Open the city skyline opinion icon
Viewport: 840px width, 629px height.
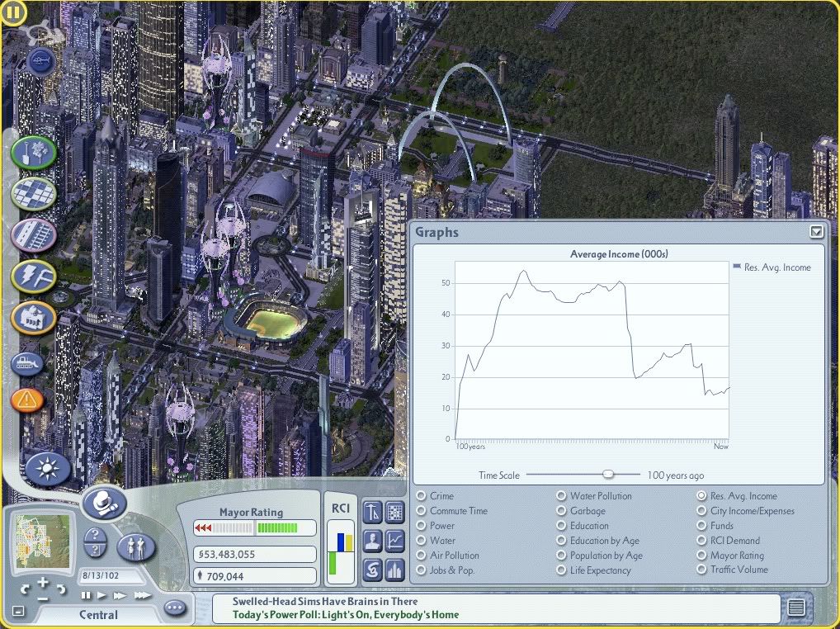pos(394,570)
